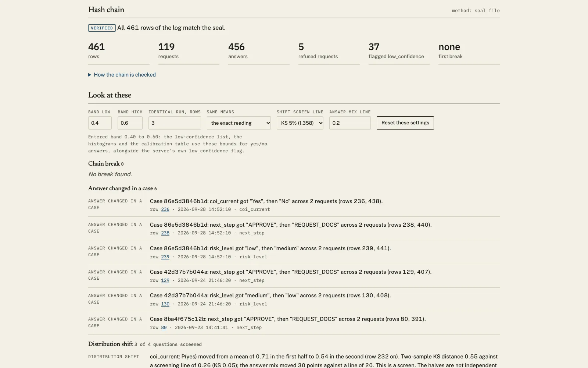Click the Answer-mix line input field
Viewport: 588px width, 368px height.
(350, 123)
